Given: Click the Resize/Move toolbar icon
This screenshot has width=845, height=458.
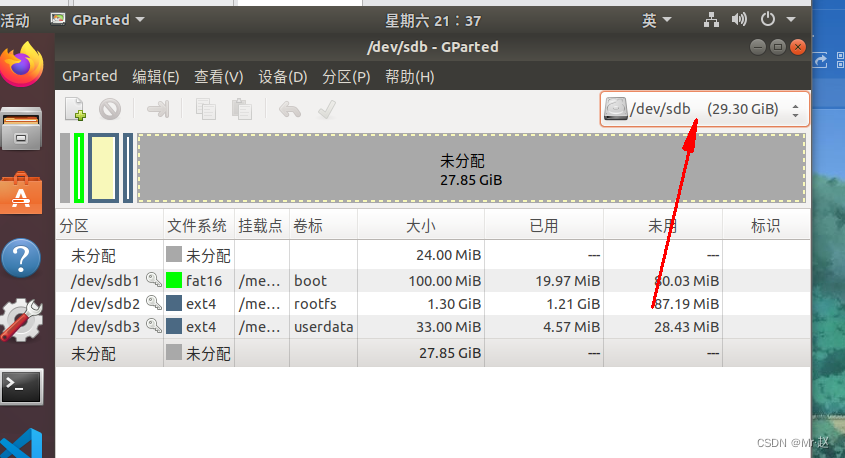Looking at the screenshot, I should click(x=158, y=109).
